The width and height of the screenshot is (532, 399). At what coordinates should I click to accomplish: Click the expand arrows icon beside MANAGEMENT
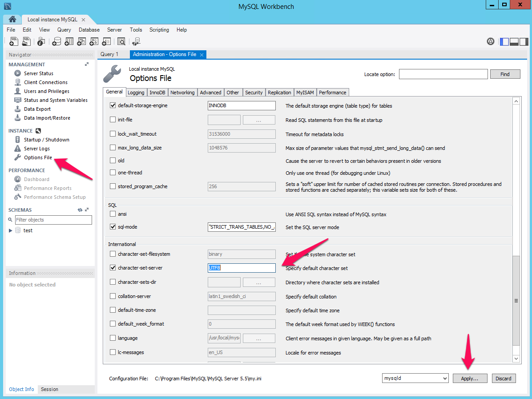87,64
